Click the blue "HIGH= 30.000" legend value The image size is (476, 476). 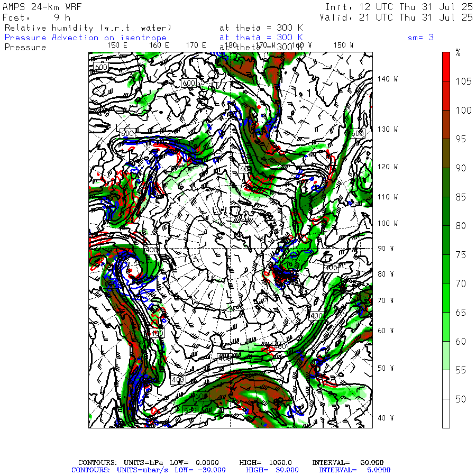272,470
